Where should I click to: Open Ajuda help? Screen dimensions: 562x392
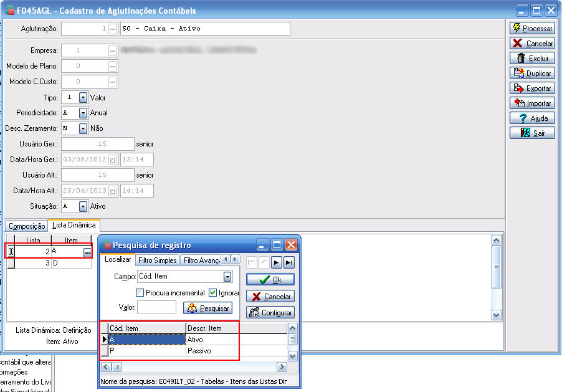point(532,118)
